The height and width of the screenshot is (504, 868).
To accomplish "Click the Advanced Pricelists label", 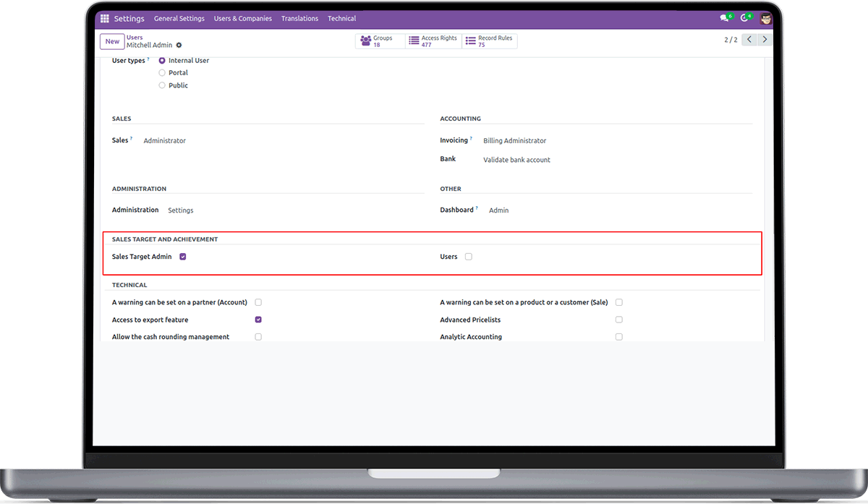I will point(470,320).
